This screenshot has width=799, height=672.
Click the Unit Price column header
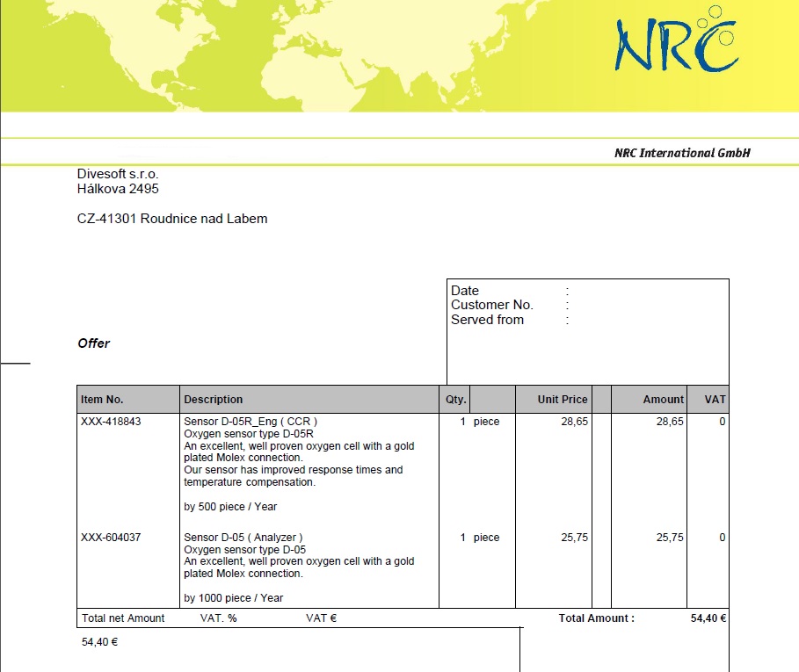[563, 400]
